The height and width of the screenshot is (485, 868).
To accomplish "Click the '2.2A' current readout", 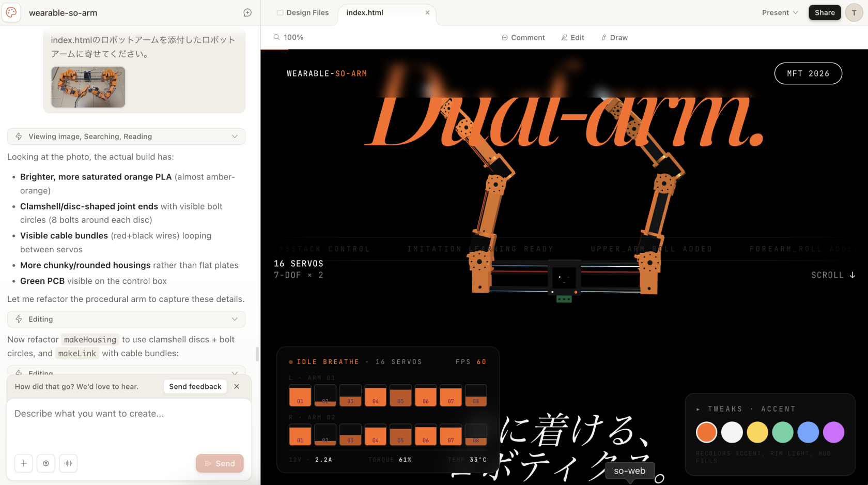I will tap(324, 460).
